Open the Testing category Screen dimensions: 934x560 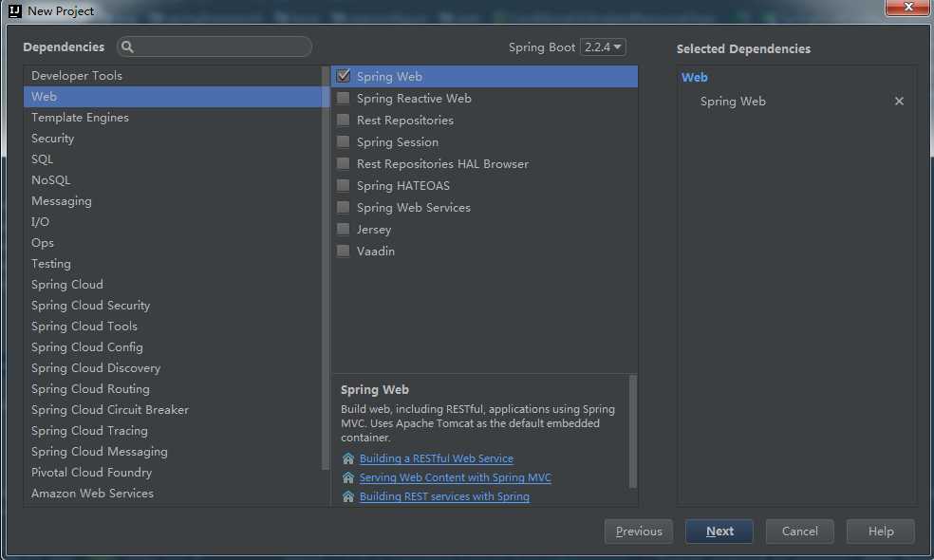click(173, 263)
